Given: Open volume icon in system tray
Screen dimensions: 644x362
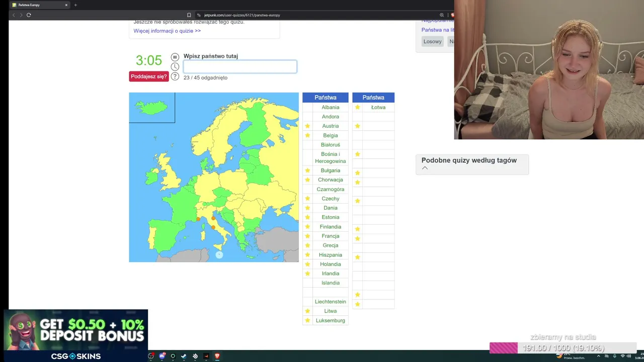Looking at the screenshot, I should pyautogui.click(x=629, y=356).
